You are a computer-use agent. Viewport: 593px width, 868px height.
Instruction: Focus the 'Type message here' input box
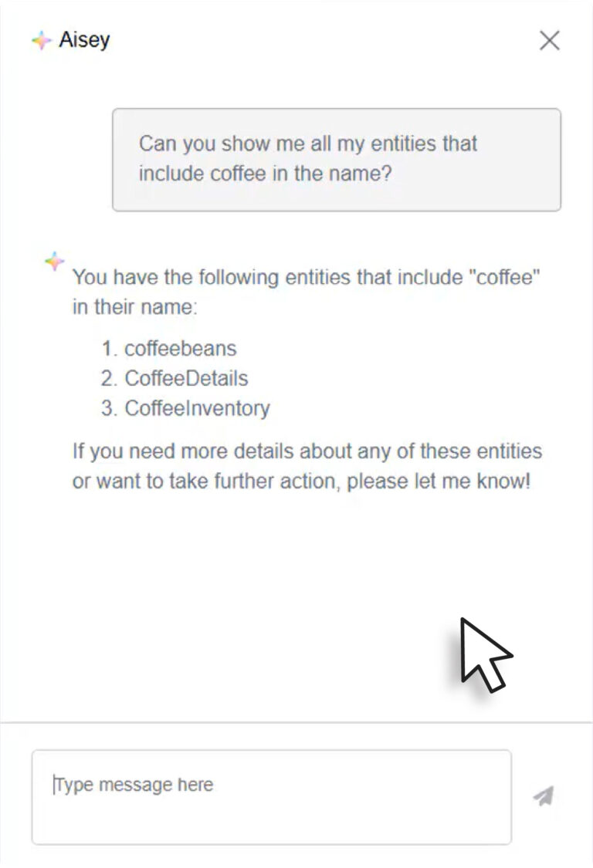[x=272, y=797]
